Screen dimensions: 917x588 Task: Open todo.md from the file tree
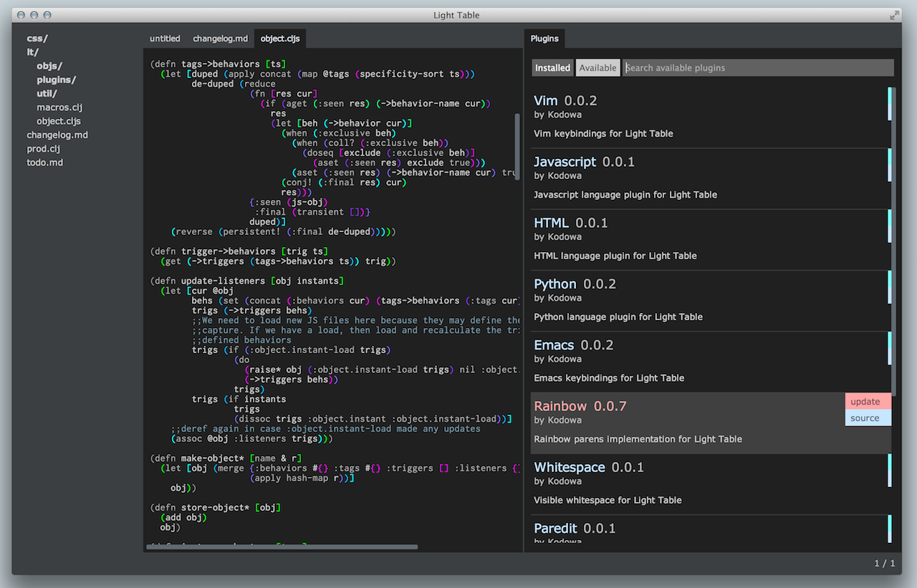pos(44,162)
